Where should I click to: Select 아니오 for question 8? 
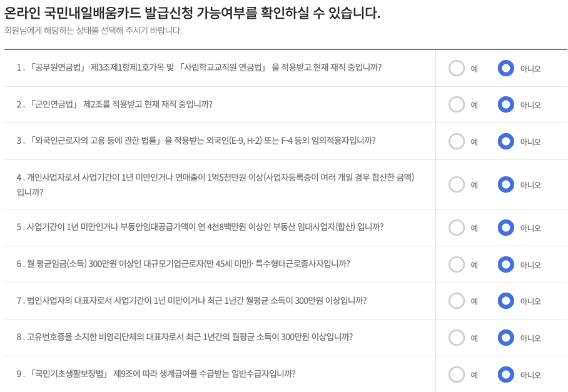pyautogui.click(x=506, y=337)
